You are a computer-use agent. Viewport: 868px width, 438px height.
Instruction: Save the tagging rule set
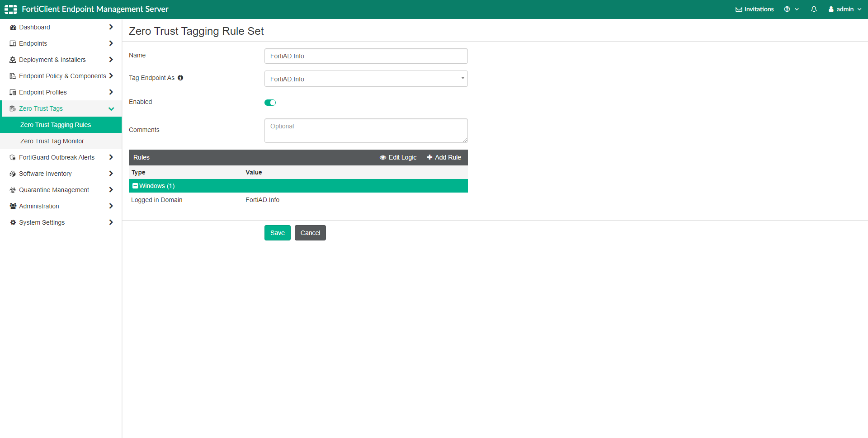[278, 233]
